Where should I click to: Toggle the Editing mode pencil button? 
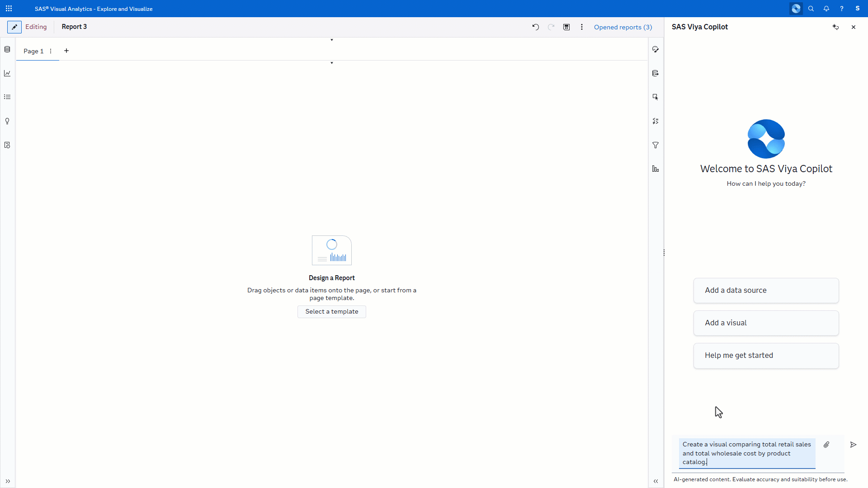click(14, 27)
